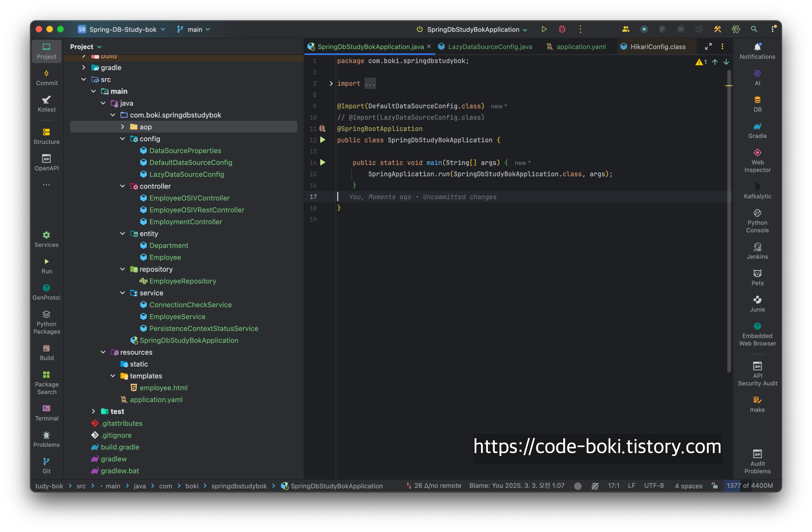The image size is (812, 532).
Task: Open the Terminal tool window
Action: [x=46, y=413]
